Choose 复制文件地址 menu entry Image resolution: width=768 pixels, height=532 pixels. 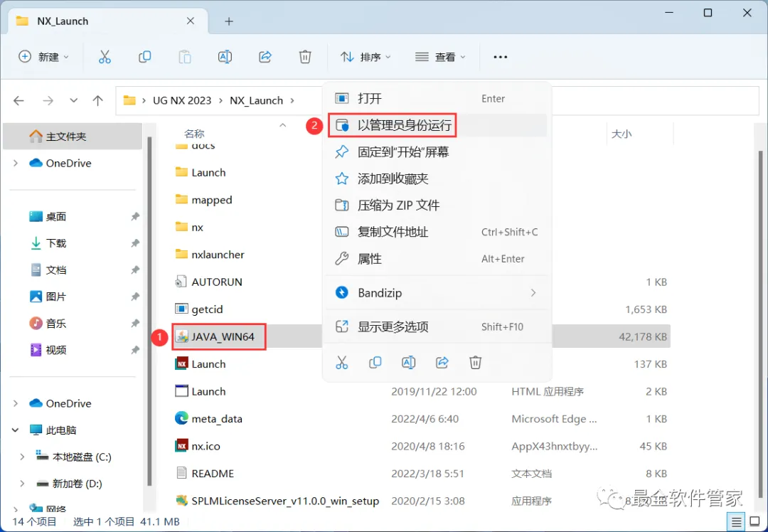pos(437,232)
